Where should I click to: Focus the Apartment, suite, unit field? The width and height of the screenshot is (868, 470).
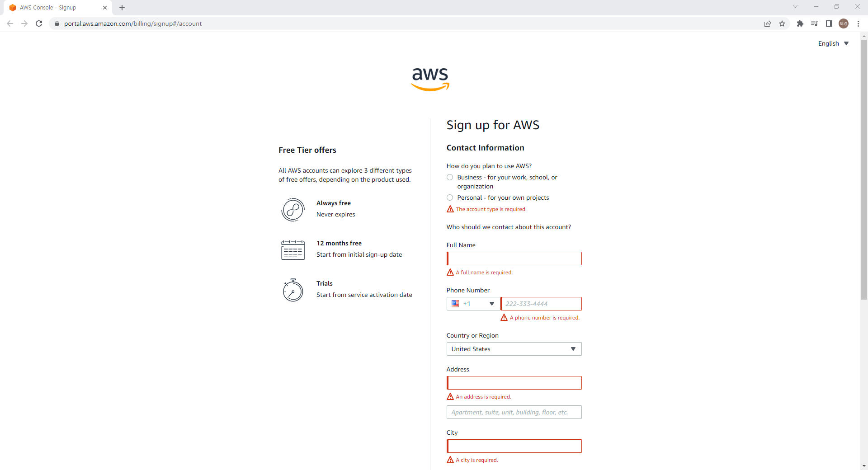click(514, 412)
